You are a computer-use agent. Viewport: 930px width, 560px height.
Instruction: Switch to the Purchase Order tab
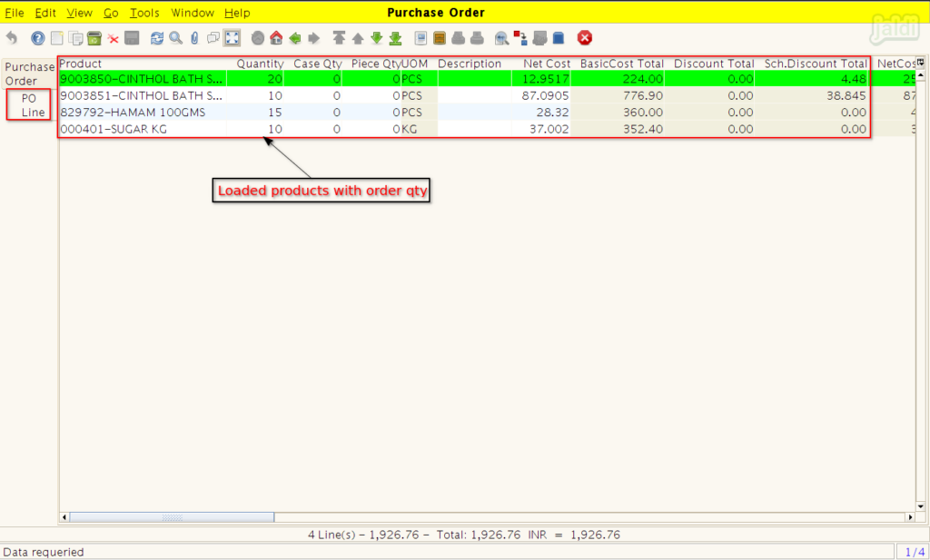(x=30, y=74)
